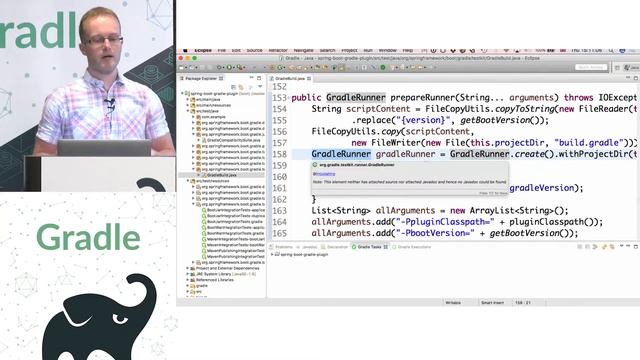The image size is (640, 360).
Task: Switch to the Declaration tab
Action: click(335, 247)
